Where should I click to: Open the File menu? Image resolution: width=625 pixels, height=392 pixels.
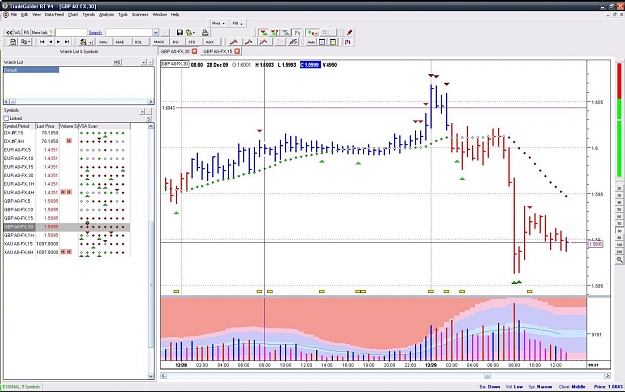pyautogui.click(x=14, y=14)
